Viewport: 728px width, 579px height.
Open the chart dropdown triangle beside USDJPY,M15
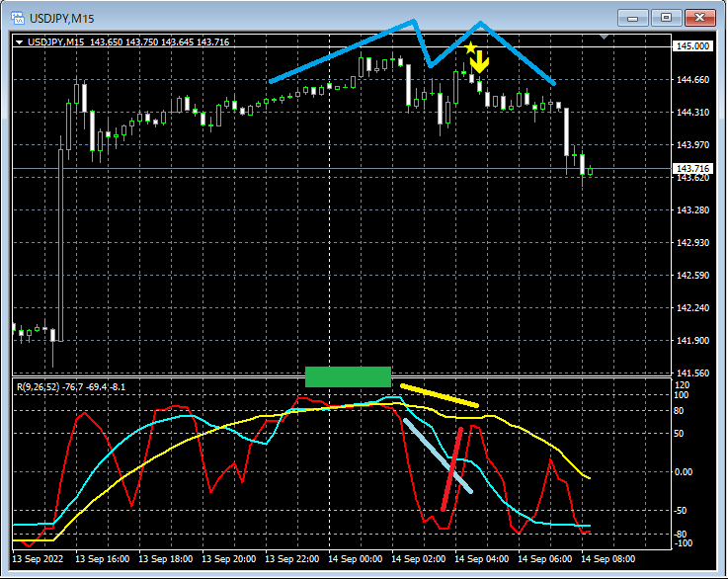coord(20,42)
